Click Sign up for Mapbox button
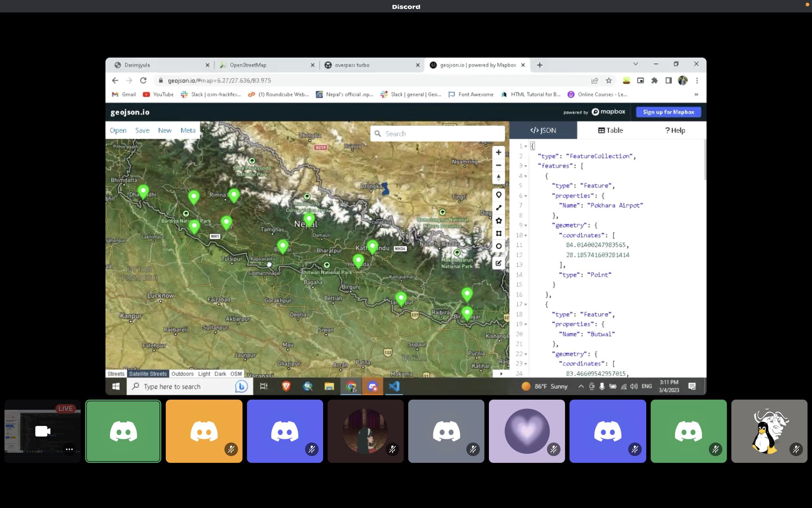The width and height of the screenshot is (812, 508). coord(668,112)
